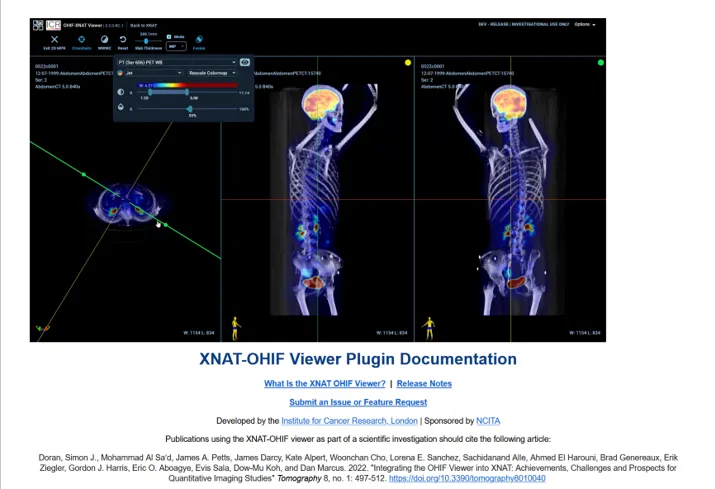Click 'Ser: 2' text in left viewport
716x489 pixels.
(41, 80)
